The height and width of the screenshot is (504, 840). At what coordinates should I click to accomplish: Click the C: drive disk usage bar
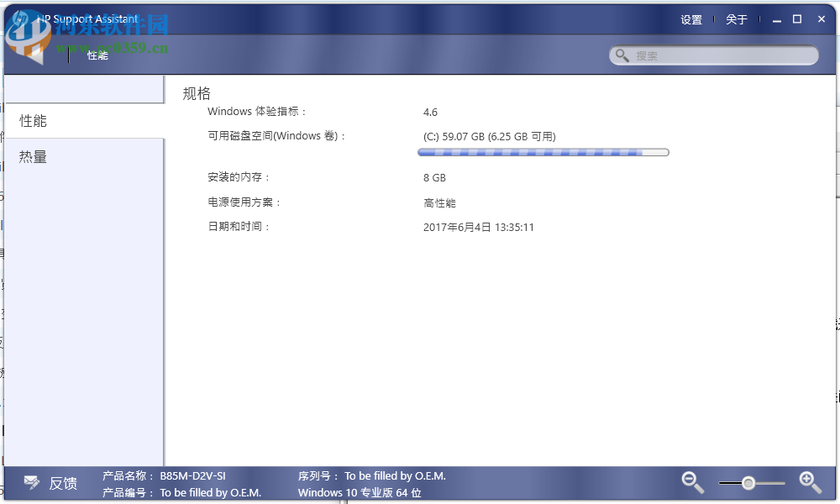click(543, 152)
